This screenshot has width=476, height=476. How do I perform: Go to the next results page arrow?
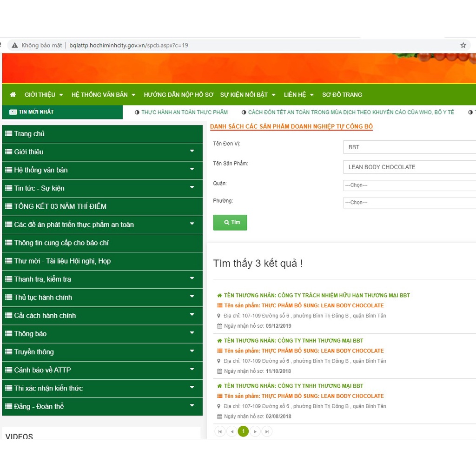pos(255,431)
